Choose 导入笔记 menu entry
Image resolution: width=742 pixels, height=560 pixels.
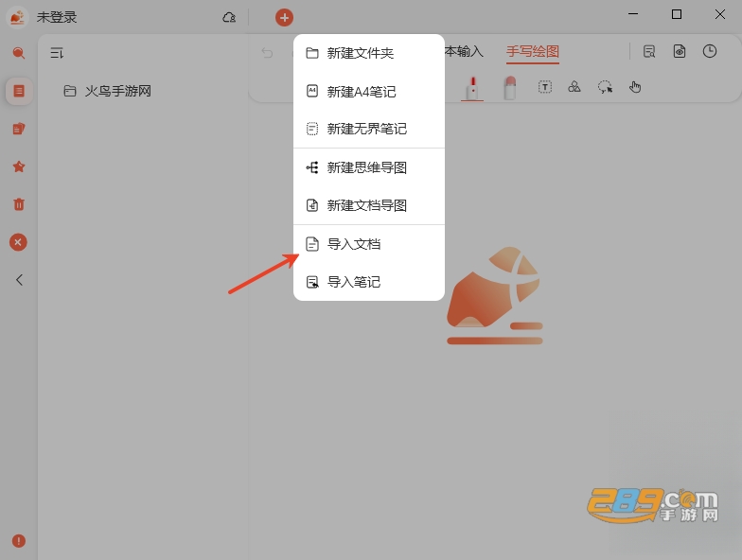pyautogui.click(x=369, y=282)
